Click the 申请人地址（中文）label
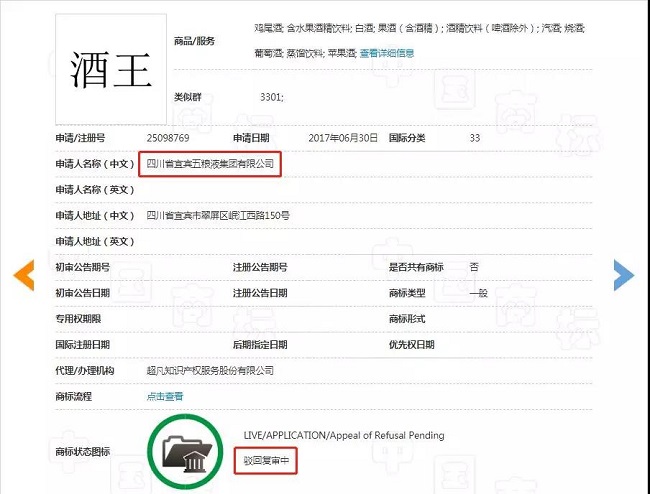650x494 pixels. pyautogui.click(x=95, y=216)
